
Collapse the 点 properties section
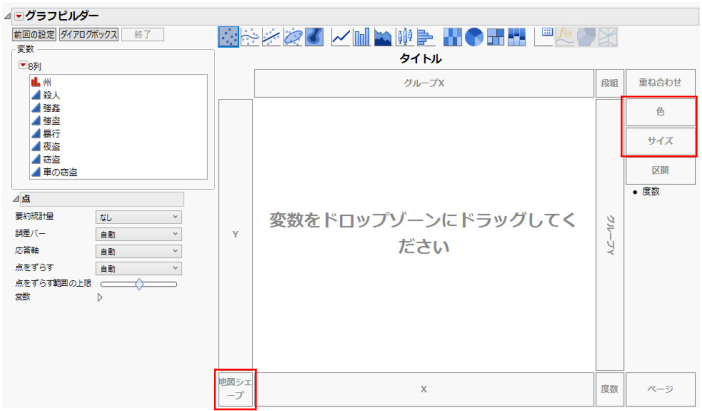click(x=16, y=198)
